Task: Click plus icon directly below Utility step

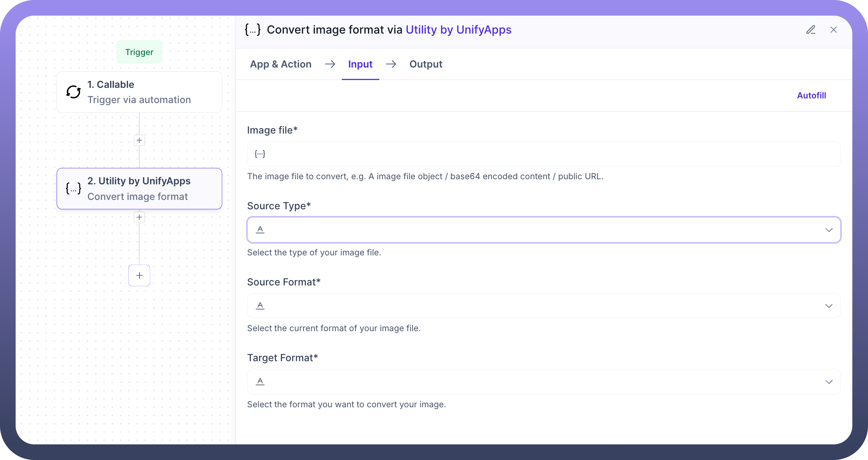Action: pos(139,217)
